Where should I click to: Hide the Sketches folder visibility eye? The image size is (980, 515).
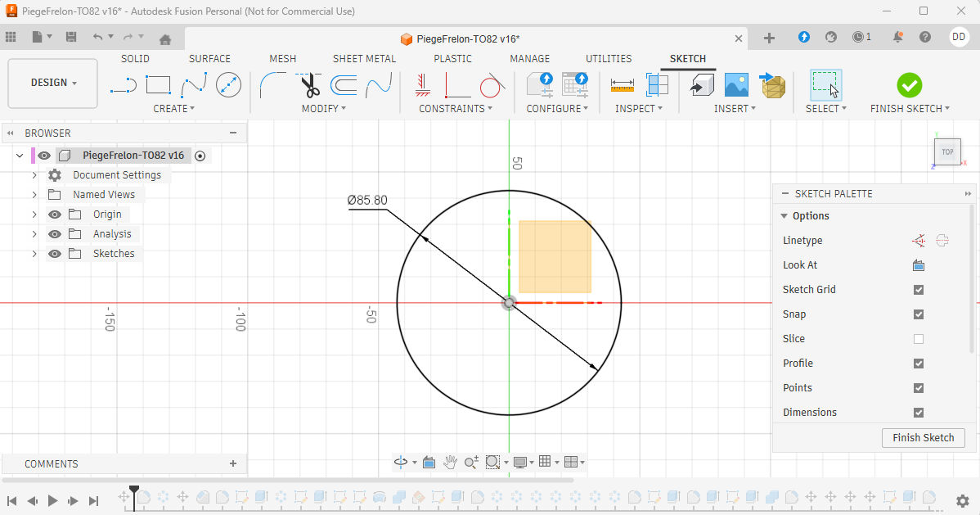pos(55,254)
